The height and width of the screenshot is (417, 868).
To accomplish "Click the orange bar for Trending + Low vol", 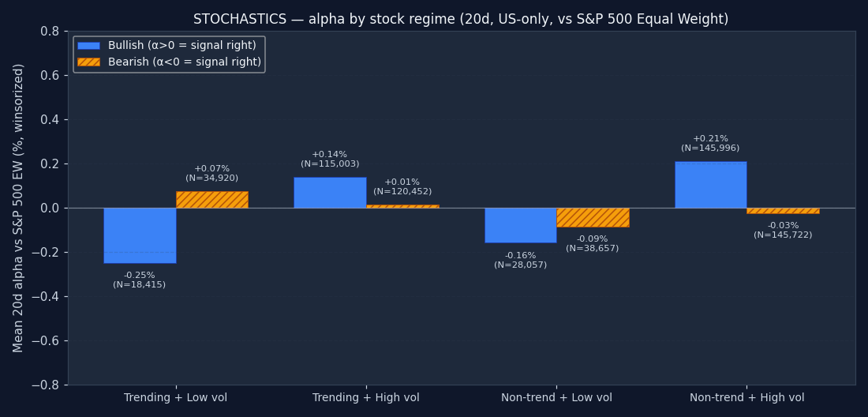I will (211, 200).
